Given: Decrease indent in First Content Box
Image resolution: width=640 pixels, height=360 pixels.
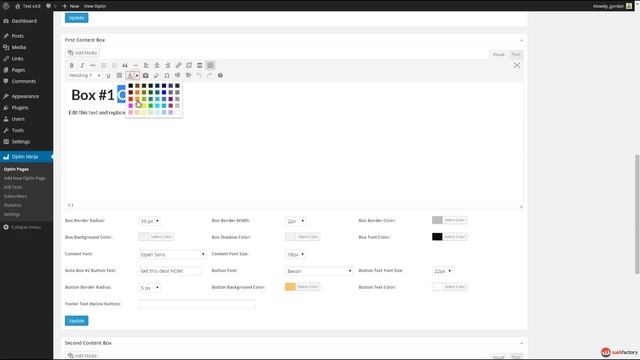Looking at the screenshot, I should (178, 76).
